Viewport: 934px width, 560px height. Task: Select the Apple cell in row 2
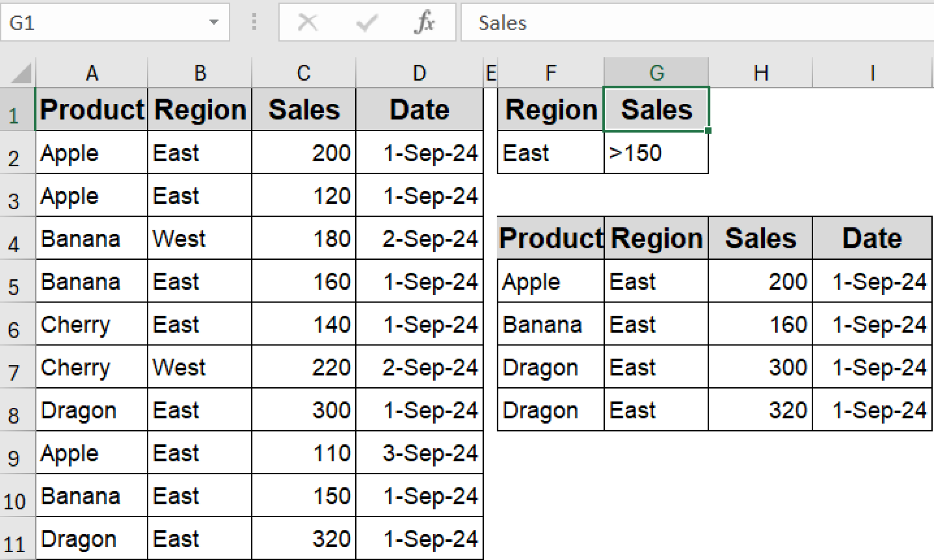tap(91, 153)
